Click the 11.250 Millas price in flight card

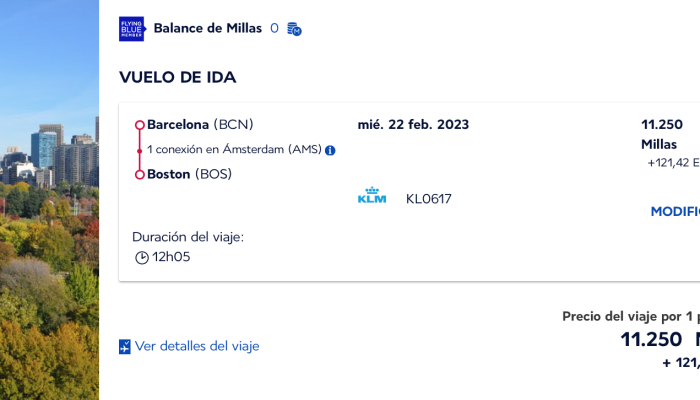[662, 134]
